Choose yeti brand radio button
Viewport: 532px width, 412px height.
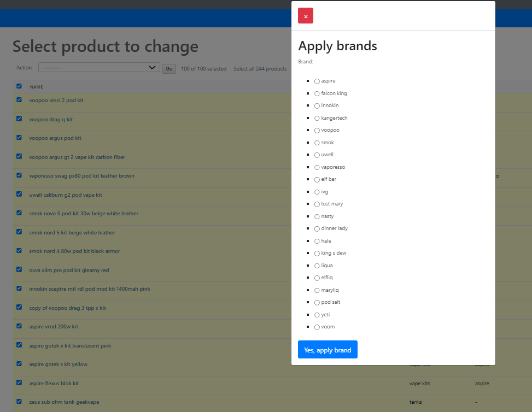pyautogui.click(x=317, y=315)
